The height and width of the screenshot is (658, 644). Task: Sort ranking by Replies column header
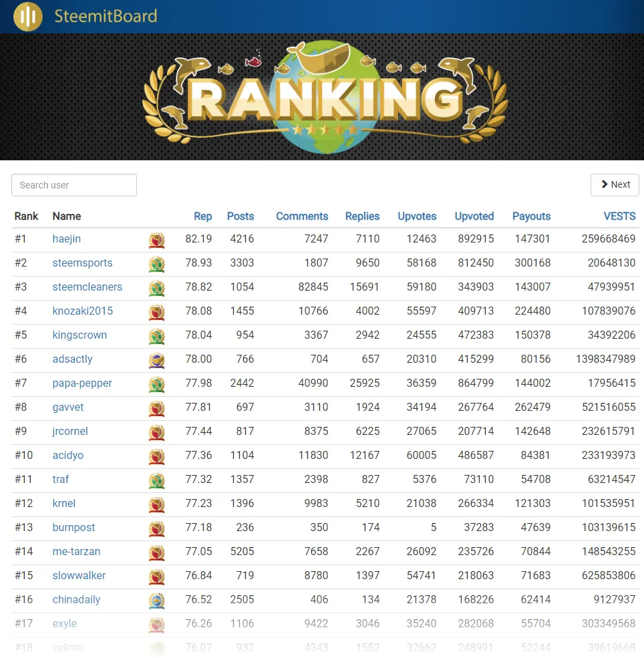click(x=363, y=216)
